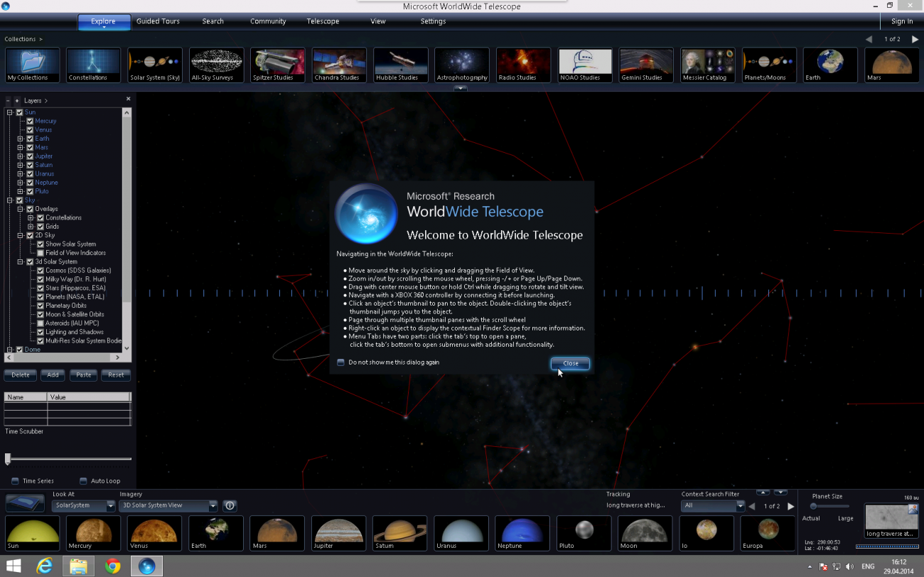The height and width of the screenshot is (577, 924).
Task: Open the Context Search Filter dropdown
Action: [712, 506]
